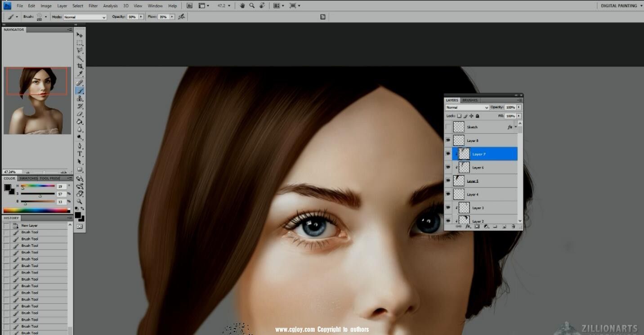This screenshot has height=335, width=644.
Task: Open layer Fill arrow in Layers panel
Action: point(519,116)
